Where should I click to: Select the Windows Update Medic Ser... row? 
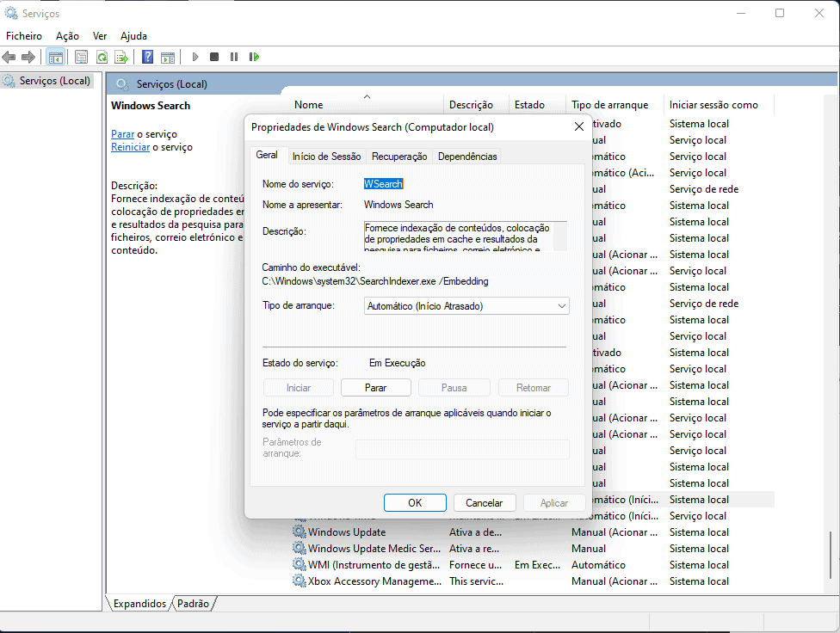533,549
